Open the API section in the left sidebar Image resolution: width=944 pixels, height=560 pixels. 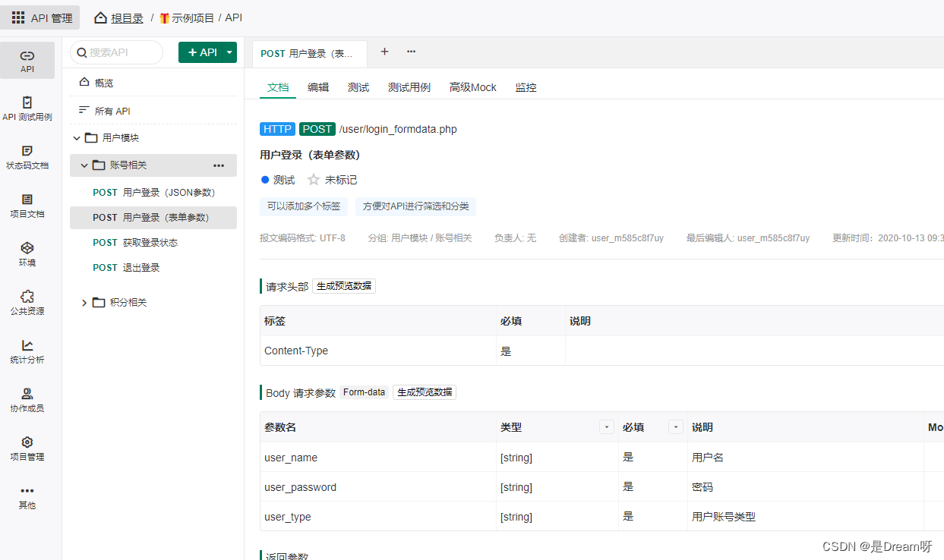click(x=27, y=61)
